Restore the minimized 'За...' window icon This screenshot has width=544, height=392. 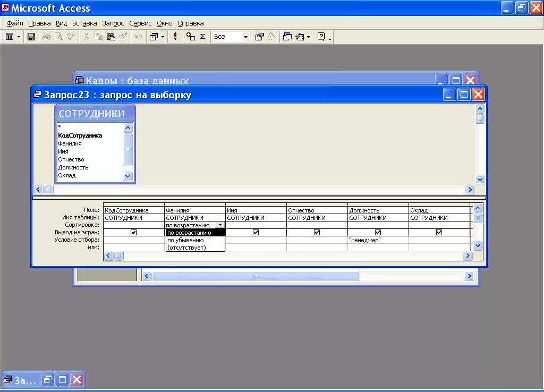coord(47,379)
